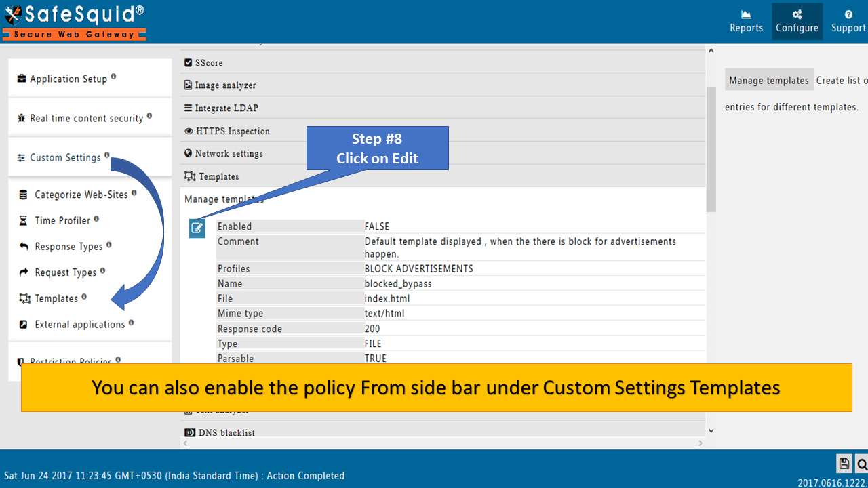The height and width of the screenshot is (488, 868).
Task: Click the vertical scrollbar down arrow
Action: 711,430
